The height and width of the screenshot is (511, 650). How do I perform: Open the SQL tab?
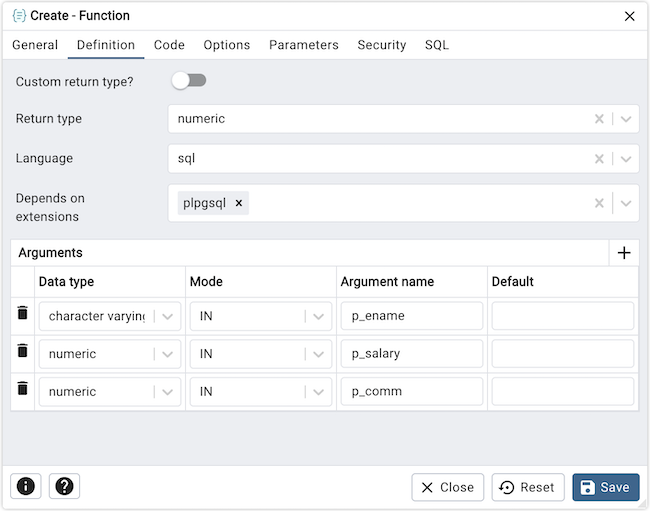[436, 45]
